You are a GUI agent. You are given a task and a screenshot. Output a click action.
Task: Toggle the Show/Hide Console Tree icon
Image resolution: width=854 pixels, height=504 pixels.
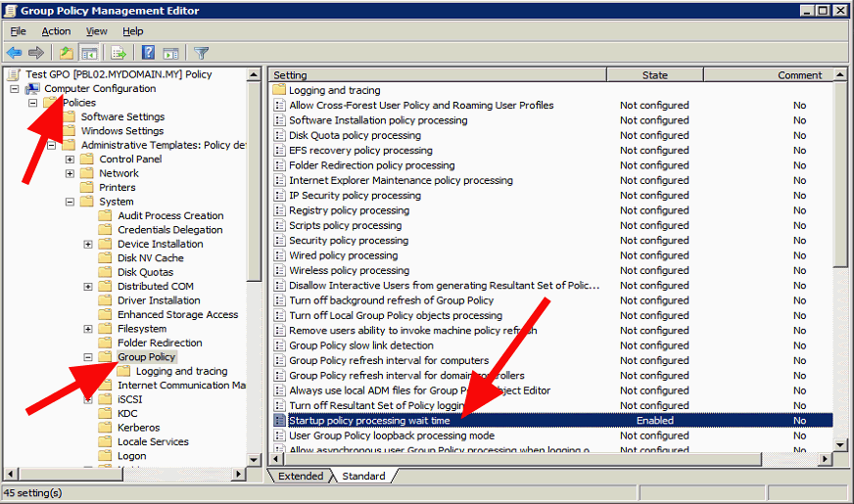tap(89, 53)
